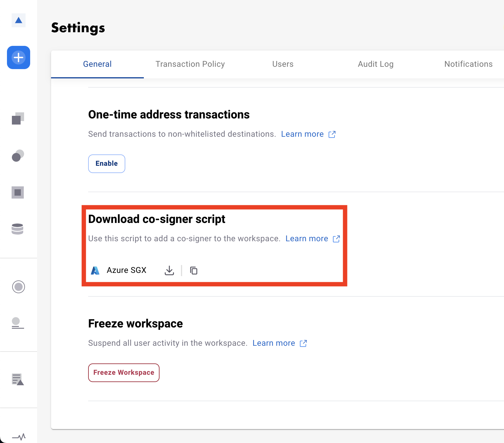
Task: Click the Azure logo icon
Action: 95,271
